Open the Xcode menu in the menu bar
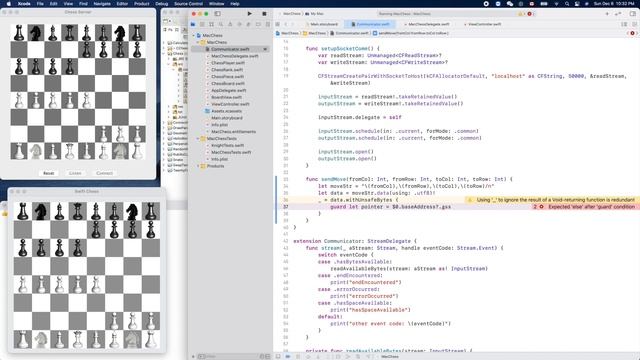This screenshot has width=640, height=360. pos(24,4)
